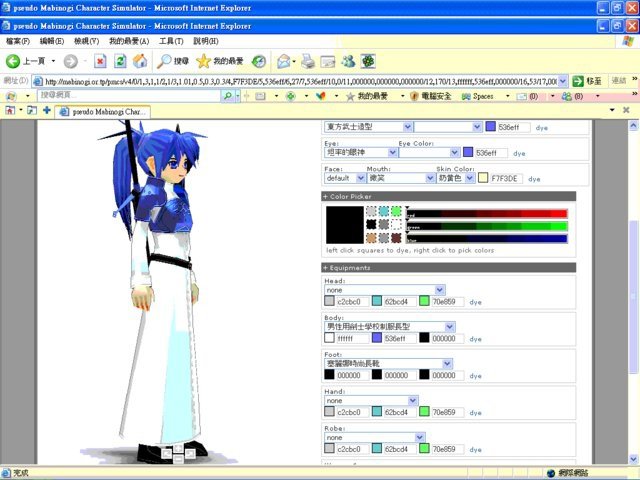Open the Face dropdown showing default
This screenshot has width=640, height=480.
344,178
